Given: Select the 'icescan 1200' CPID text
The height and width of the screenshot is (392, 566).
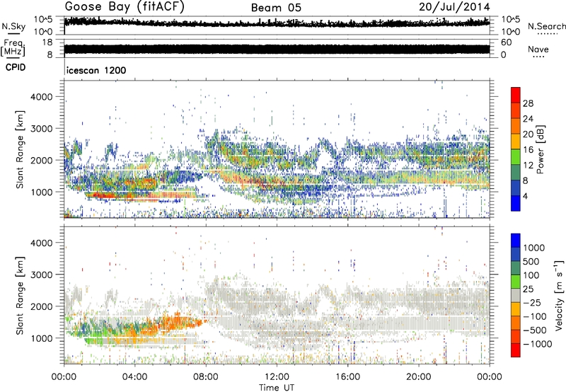Looking at the screenshot, I should pyautogui.click(x=96, y=70).
